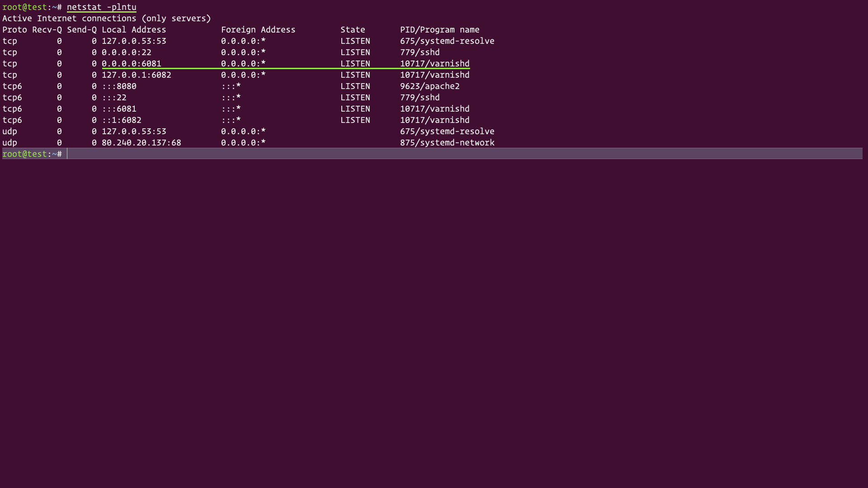The width and height of the screenshot is (868, 488).
Task: Click local address 80.240.20.137:68
Action: [x=142, y=143]
